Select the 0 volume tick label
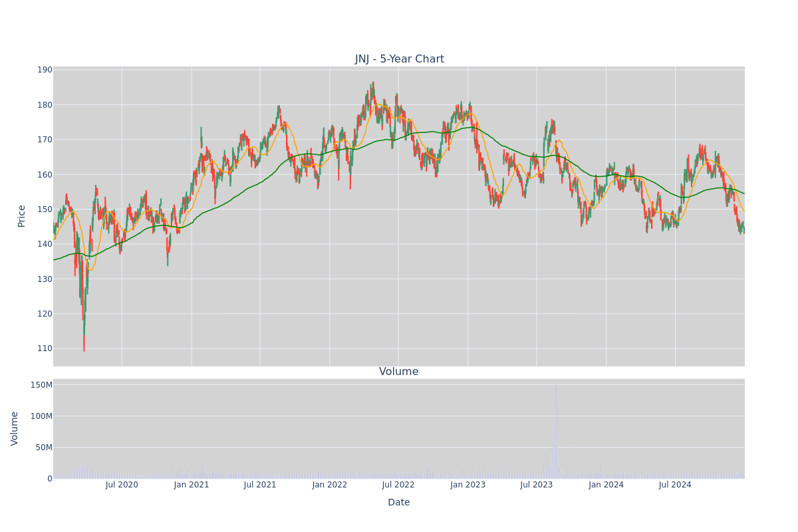Viewport: 798px width, 532px height. pos(50,478)
